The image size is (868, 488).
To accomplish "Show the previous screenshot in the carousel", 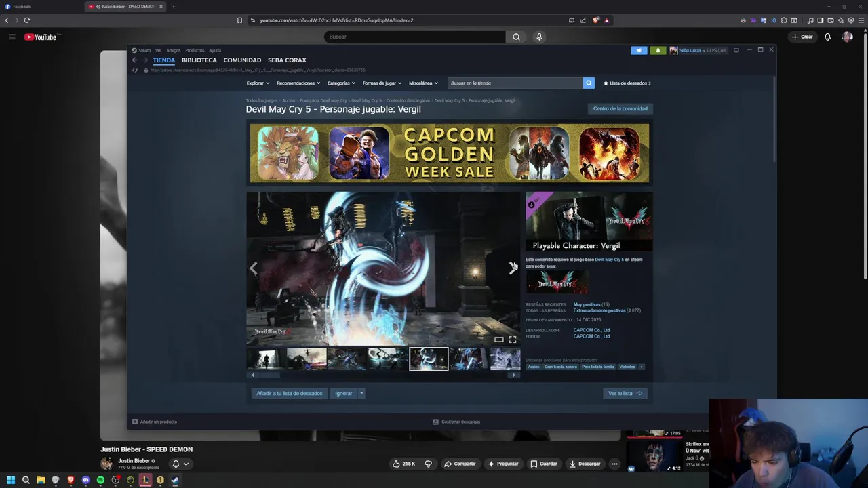I will coord(254,268).
